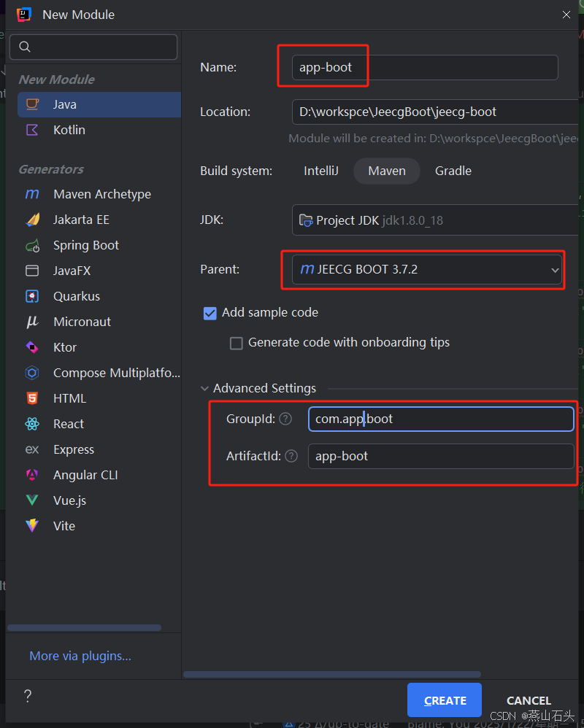The image size is (584, 728).
Task: Open the JDK selection combo box
Action: click(437, 220)
